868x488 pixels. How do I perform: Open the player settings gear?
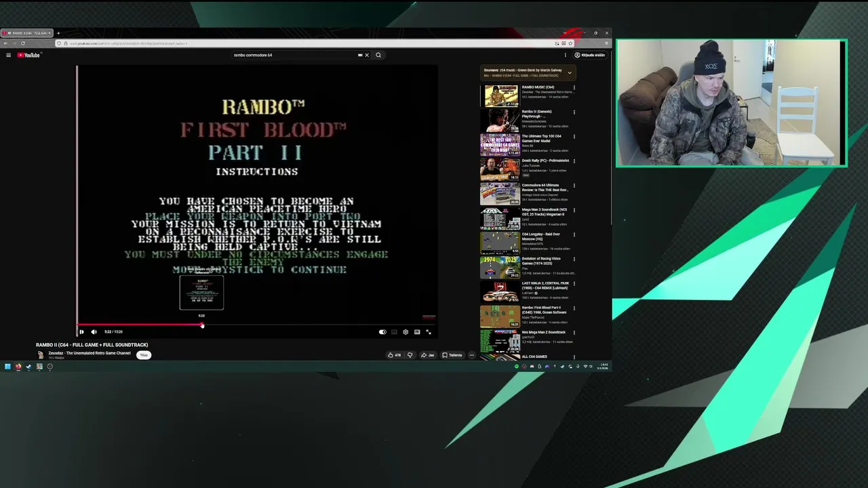click(406, 332)
